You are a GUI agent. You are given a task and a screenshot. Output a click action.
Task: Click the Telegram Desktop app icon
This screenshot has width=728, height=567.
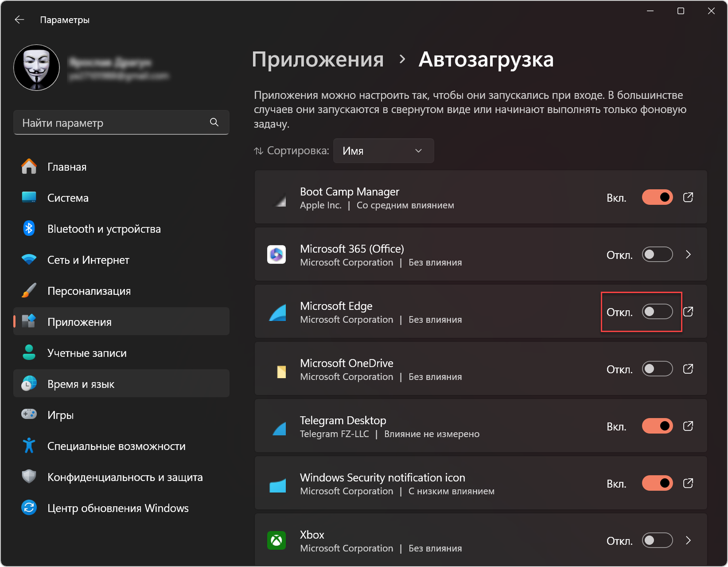(x=279, y=429)
